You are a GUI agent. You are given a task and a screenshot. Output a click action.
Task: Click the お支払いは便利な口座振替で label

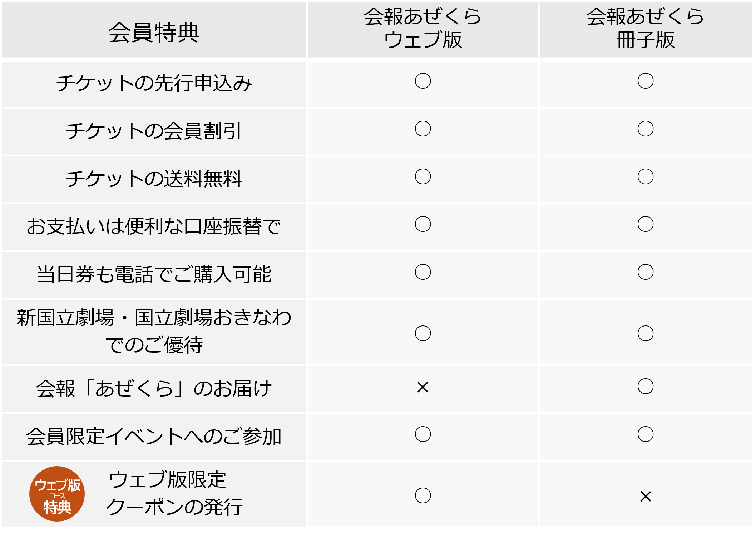click(154, 226)
